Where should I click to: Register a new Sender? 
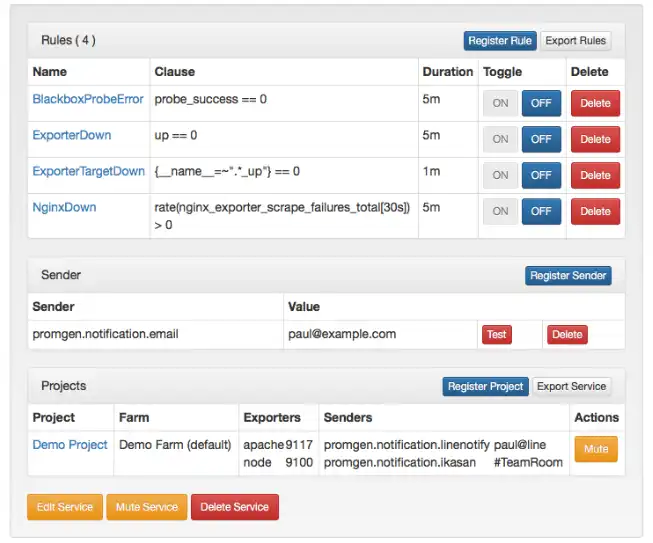pos(567,276)
